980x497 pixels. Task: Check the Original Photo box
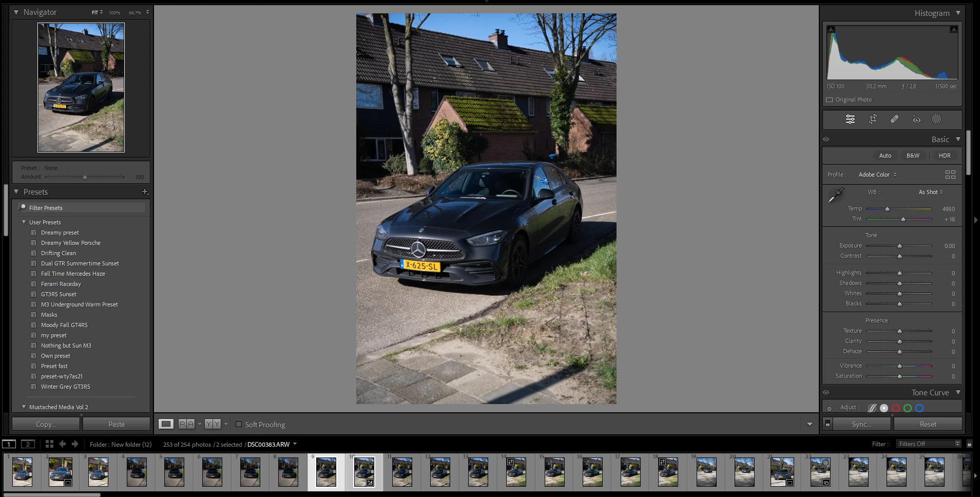830,100
